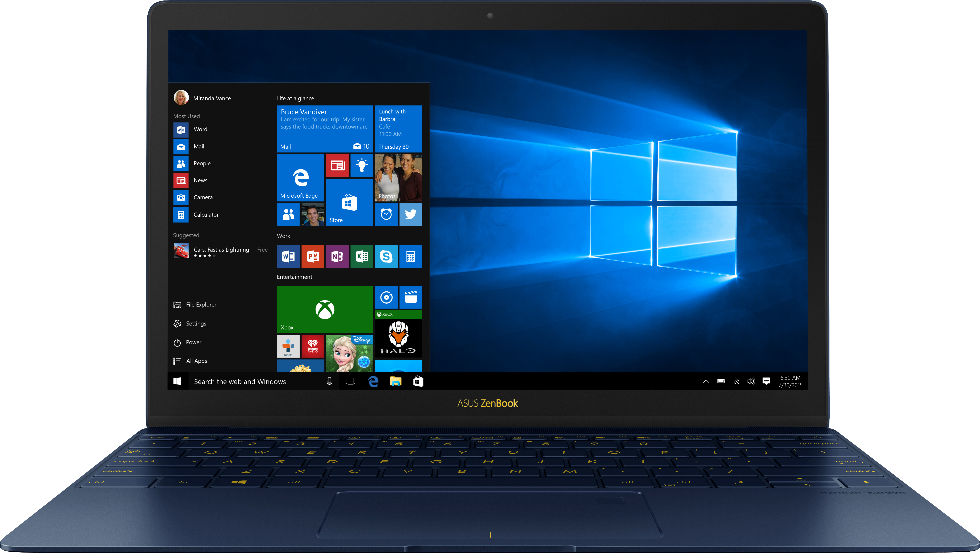Image resolution: width=980 pixels, height=553 pixels.
Task: Open the Calendar tile showing Lunch with Barbra
Action: click(x=398, y=129)
